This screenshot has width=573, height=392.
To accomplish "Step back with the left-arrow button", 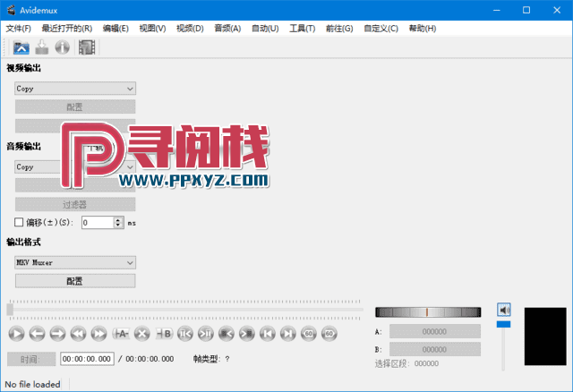I will [x=38, y=334].
